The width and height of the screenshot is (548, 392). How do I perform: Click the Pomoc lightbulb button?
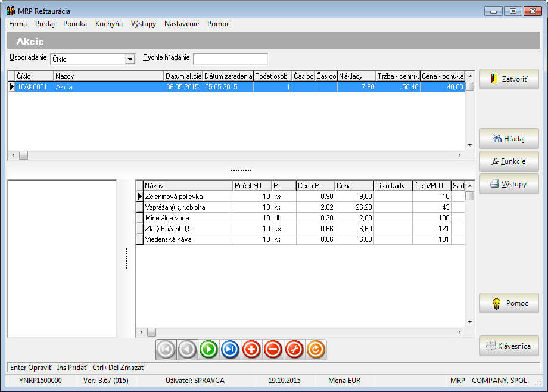point(509,303)
